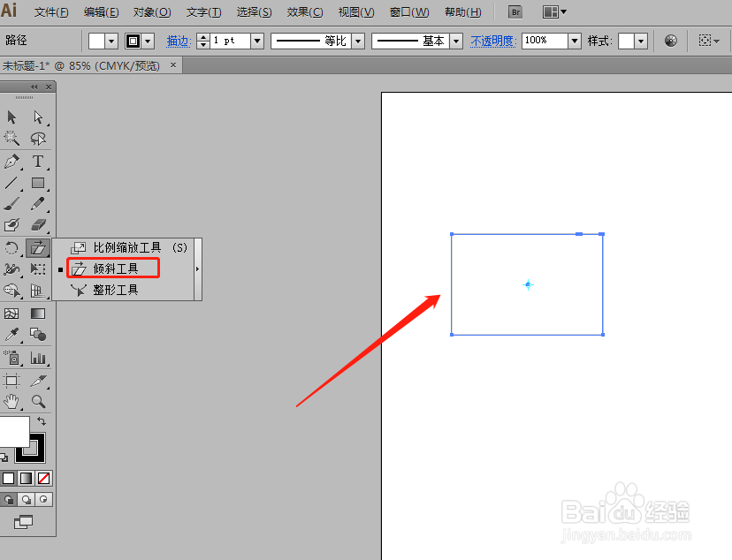Screen dimensions: 732x560
Task: Click the Shear tool in toolbox
Action: pyautogui.click(x=38, y=247)
